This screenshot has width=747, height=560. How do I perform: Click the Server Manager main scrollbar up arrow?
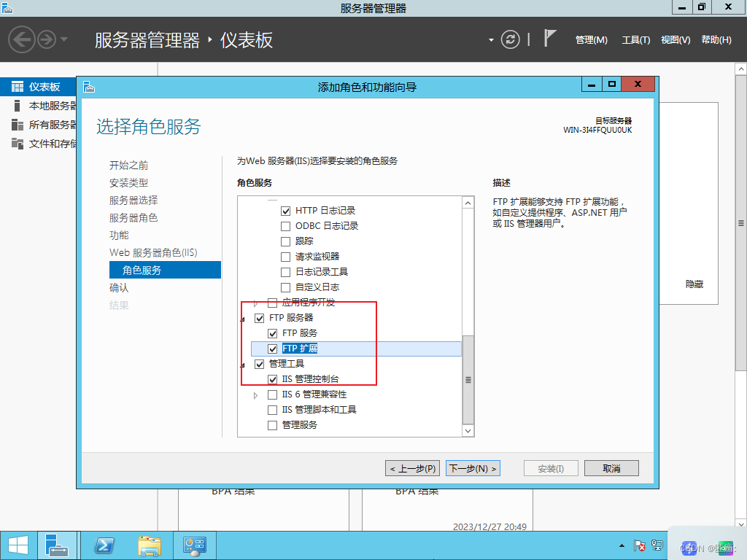(741, 69)
